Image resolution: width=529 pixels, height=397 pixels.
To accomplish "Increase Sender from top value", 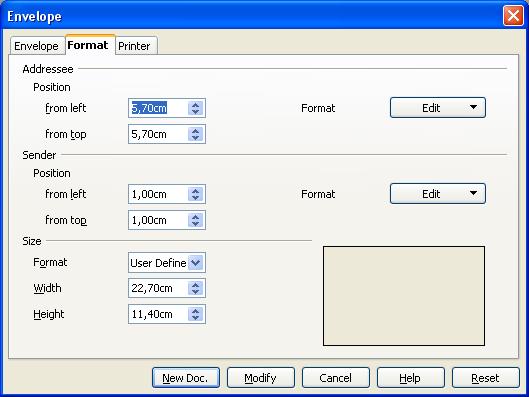I will [196, 217].
